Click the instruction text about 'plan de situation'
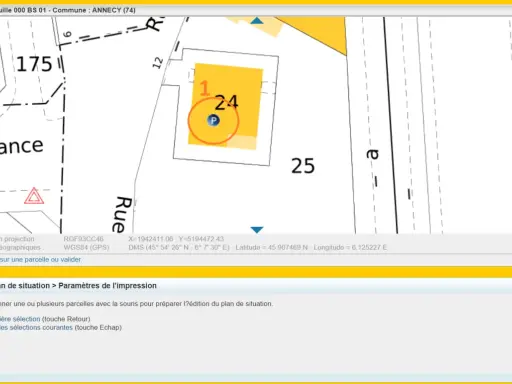 136,304
